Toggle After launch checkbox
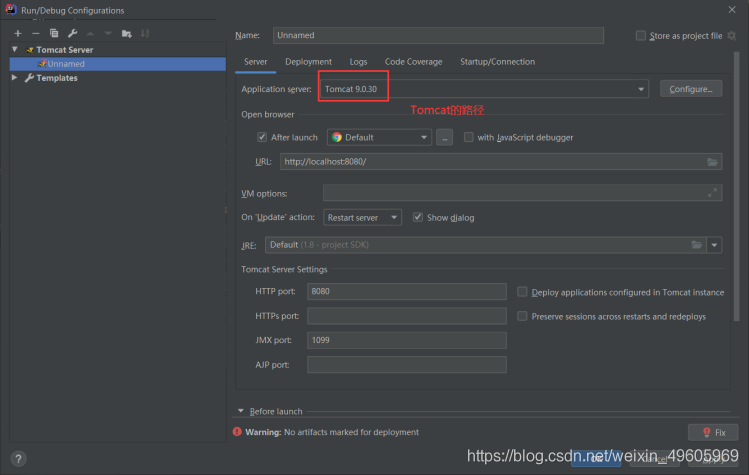This screenshot has width=749, height=475. coord(262,138)
